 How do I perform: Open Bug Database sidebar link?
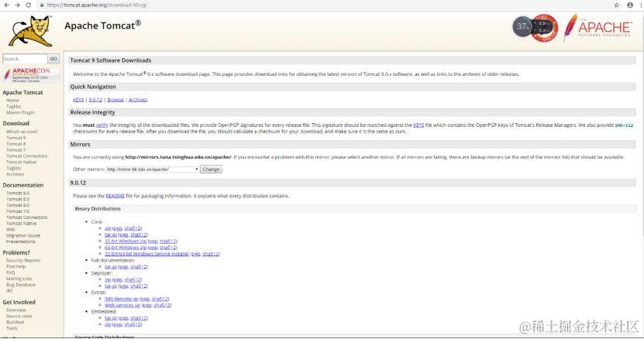pos(20,285)
